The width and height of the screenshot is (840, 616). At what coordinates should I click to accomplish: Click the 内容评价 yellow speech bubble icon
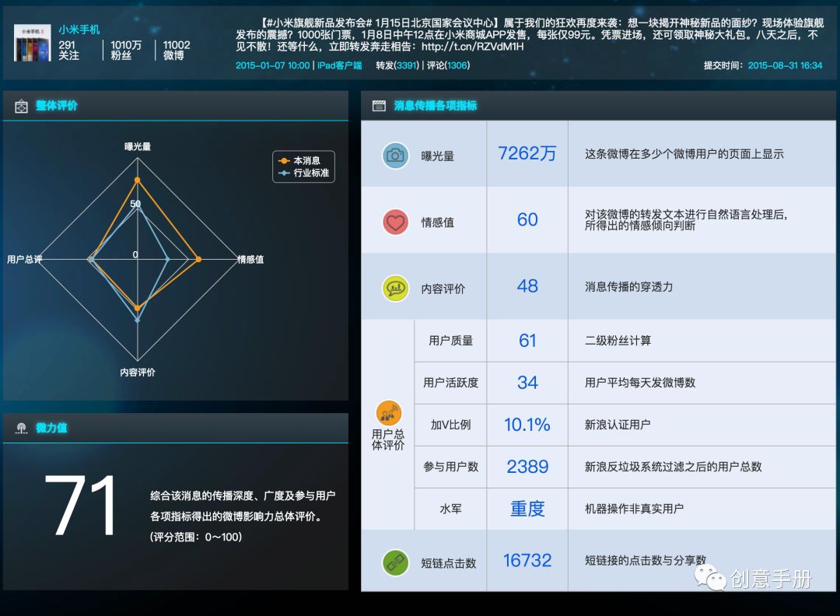click(395, 289)
